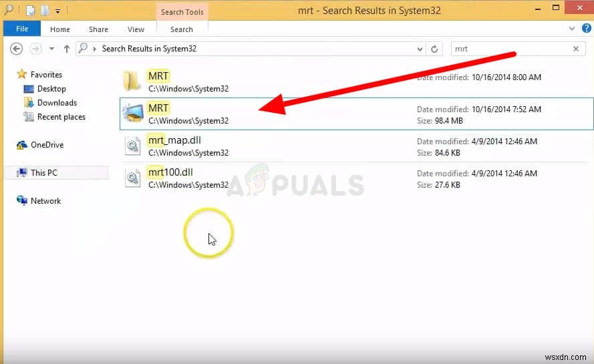
Task: Click the OneDrive cloud icon
Action: (x=21, y=145)
